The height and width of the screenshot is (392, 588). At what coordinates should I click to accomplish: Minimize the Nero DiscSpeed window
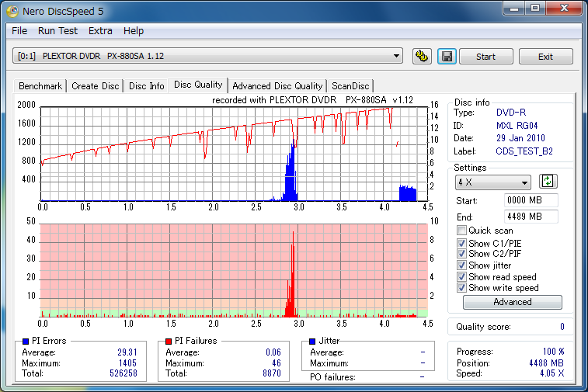[513, 9]
